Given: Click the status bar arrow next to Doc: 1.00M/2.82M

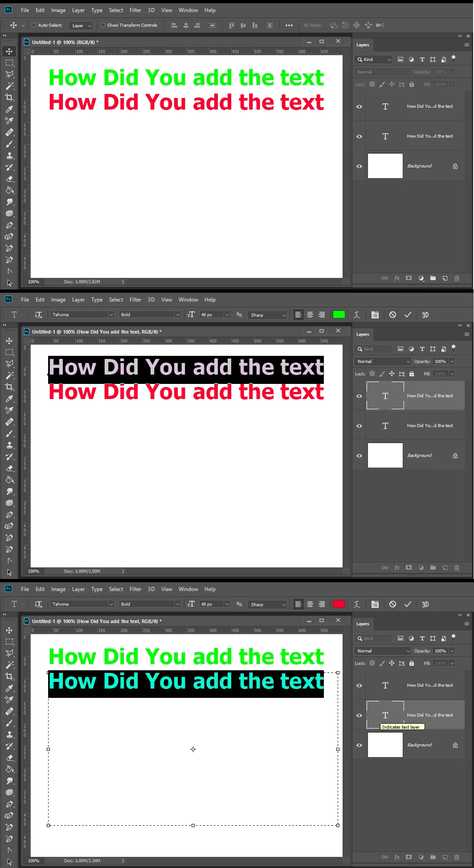Looking at the screenshot, I should tap(123, 282).
